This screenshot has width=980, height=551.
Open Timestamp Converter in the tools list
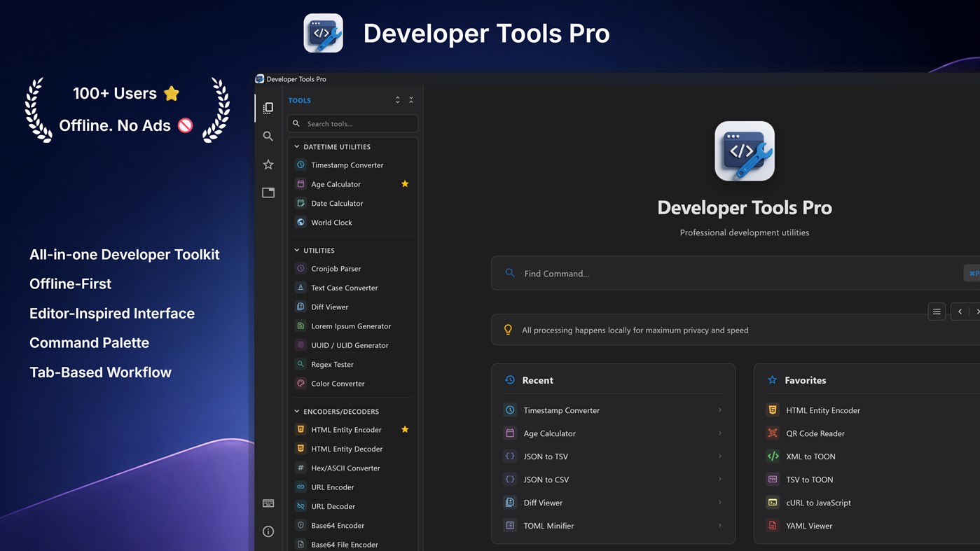[x=352, y=165]
